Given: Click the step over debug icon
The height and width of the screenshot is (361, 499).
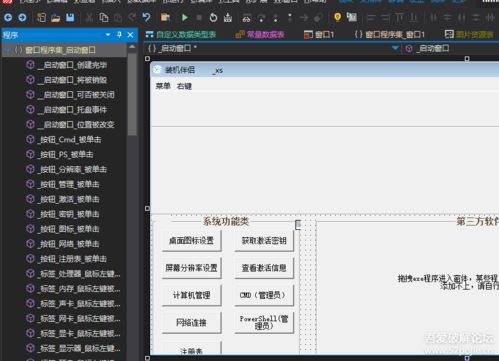Looking at the screenshot, I should coord(261,18).
